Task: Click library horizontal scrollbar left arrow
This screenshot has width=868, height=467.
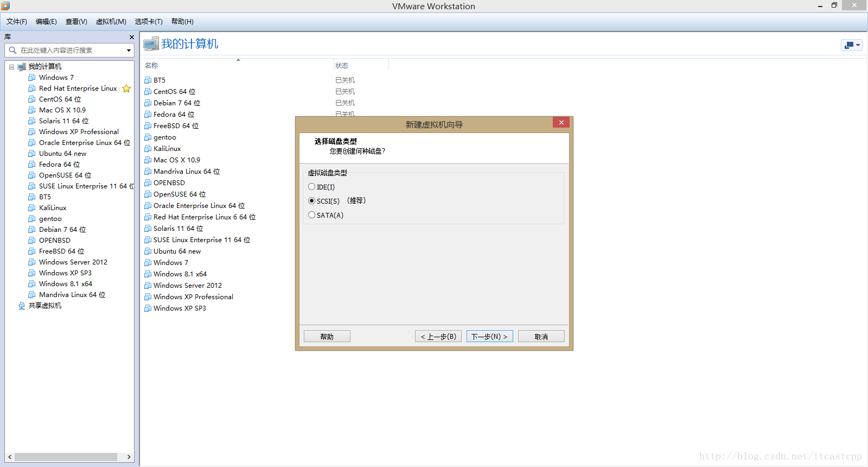Action: point(10,457)
